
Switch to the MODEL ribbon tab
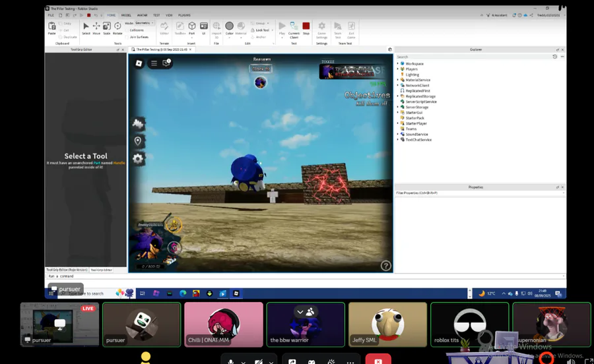126,16
